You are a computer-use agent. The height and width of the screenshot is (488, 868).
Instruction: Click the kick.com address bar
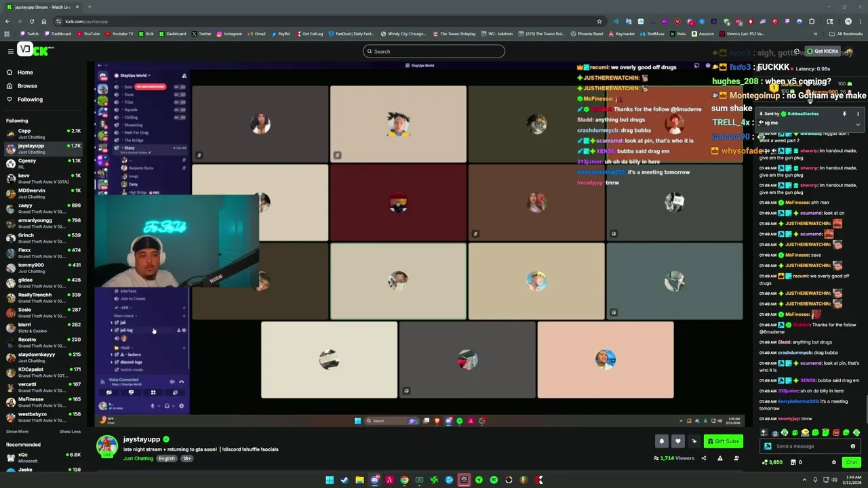click(x=325, y=21)
